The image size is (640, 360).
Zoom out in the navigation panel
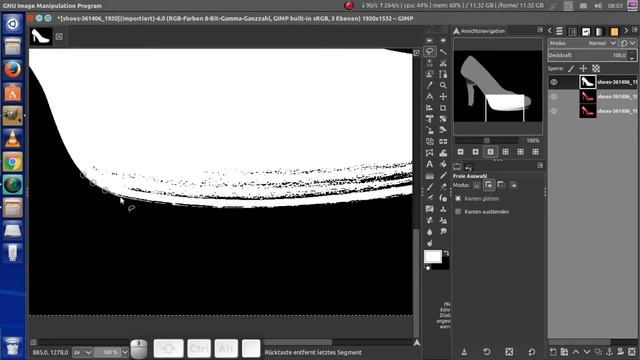pos(460,152)
